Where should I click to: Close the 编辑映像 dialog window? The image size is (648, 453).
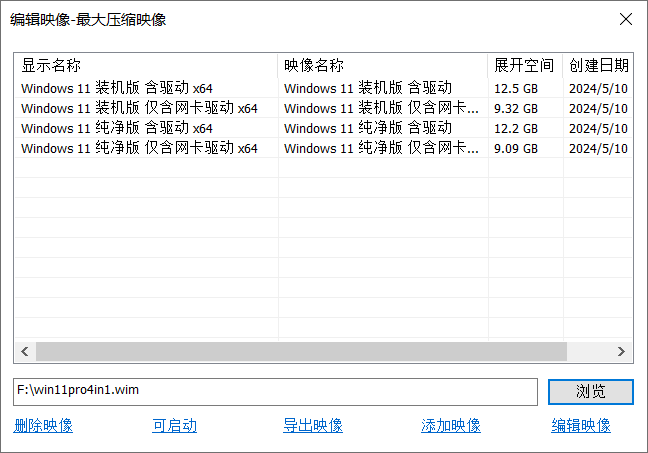626,19
